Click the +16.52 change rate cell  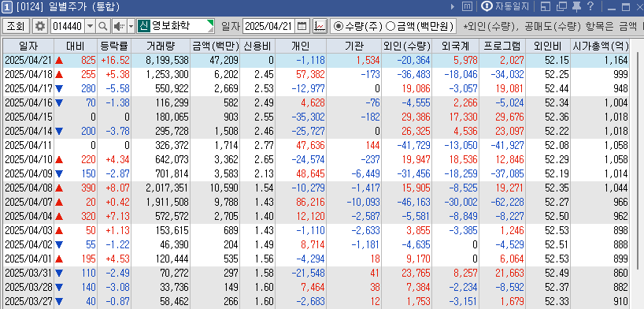click(115, 61)
